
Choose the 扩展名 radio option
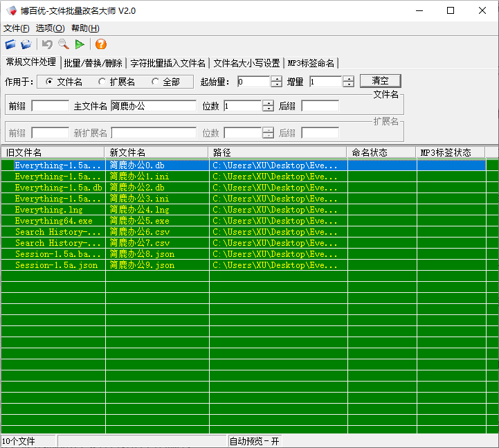102,82
